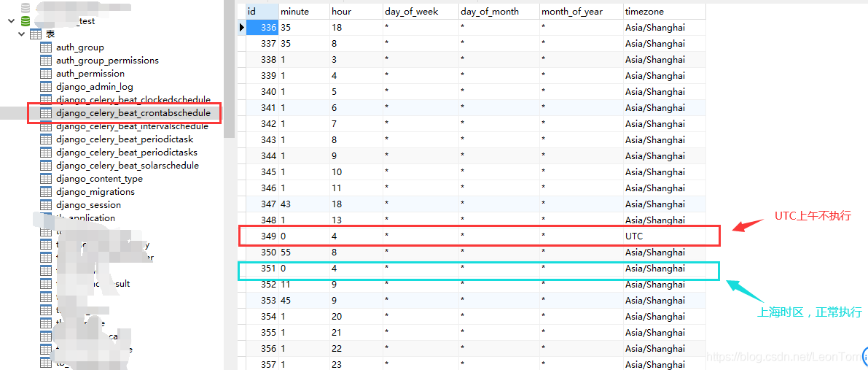Click the left tree panel vertical scrollbar
Viewport: 868px width, 370px height.
tap(229, 69)
